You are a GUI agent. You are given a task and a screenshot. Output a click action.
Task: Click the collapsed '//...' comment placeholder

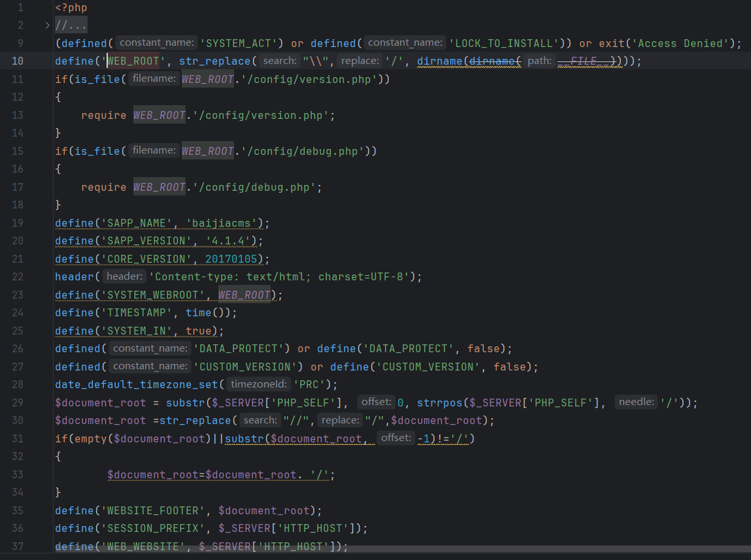[x=71, y=25]
